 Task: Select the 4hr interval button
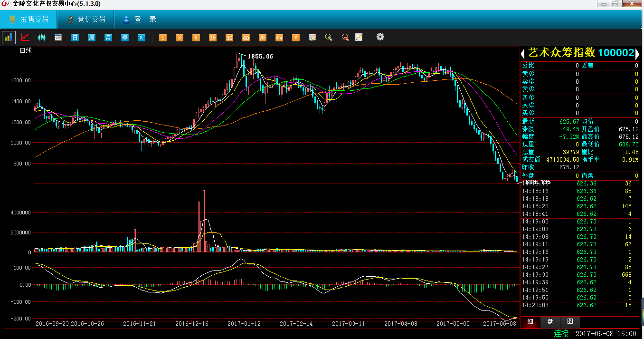(x=279, y=37)
